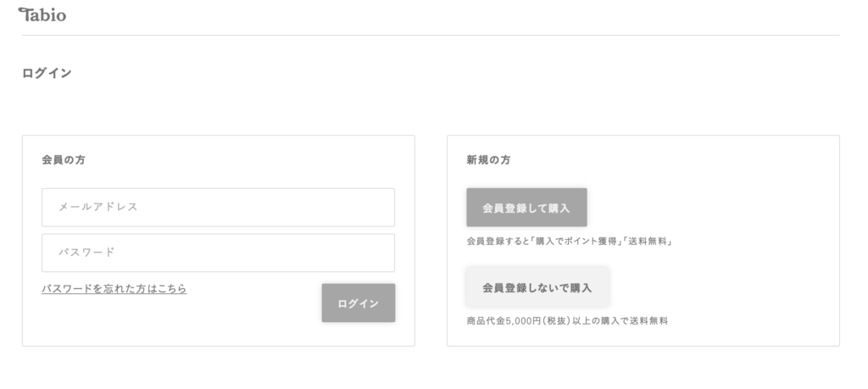
Task: Focus the パスワード input field
Action: point(218,253)
